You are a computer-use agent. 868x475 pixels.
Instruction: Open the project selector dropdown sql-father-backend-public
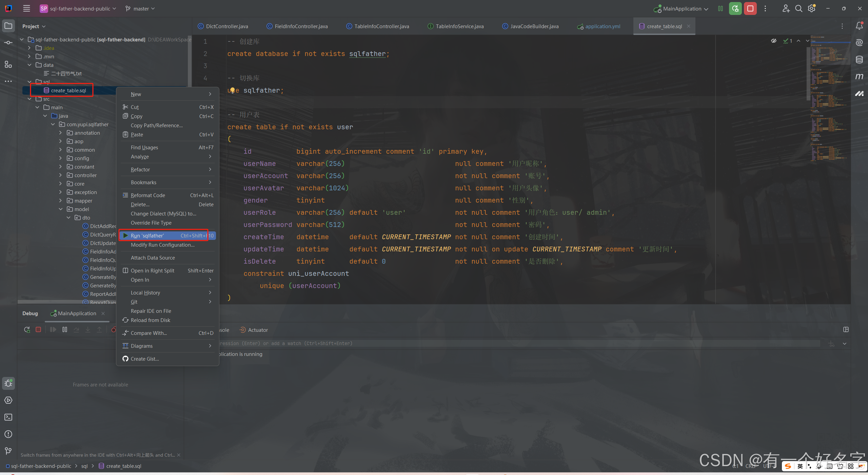pos(78,8)
